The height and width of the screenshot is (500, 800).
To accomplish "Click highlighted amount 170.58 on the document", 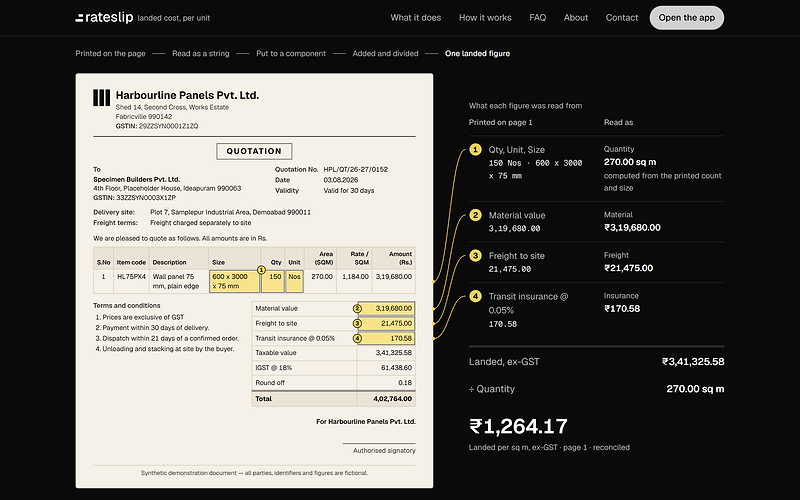I will tap(386, 338).
